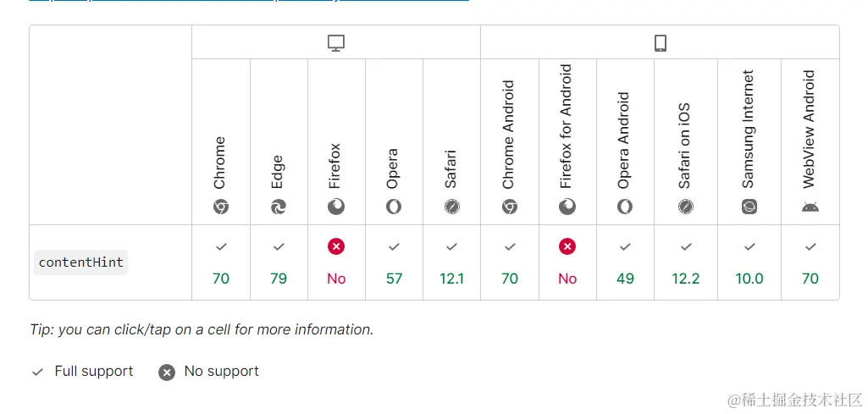The image size is (868, 414).
Task: Click the Opera Android 49 cell
Action: tap(625, 262)
